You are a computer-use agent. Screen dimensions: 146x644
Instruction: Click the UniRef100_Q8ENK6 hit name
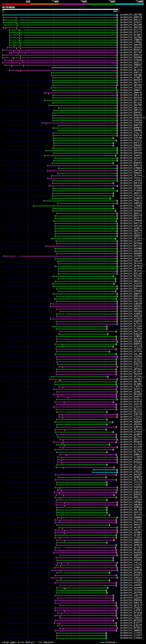pos(131,517)
